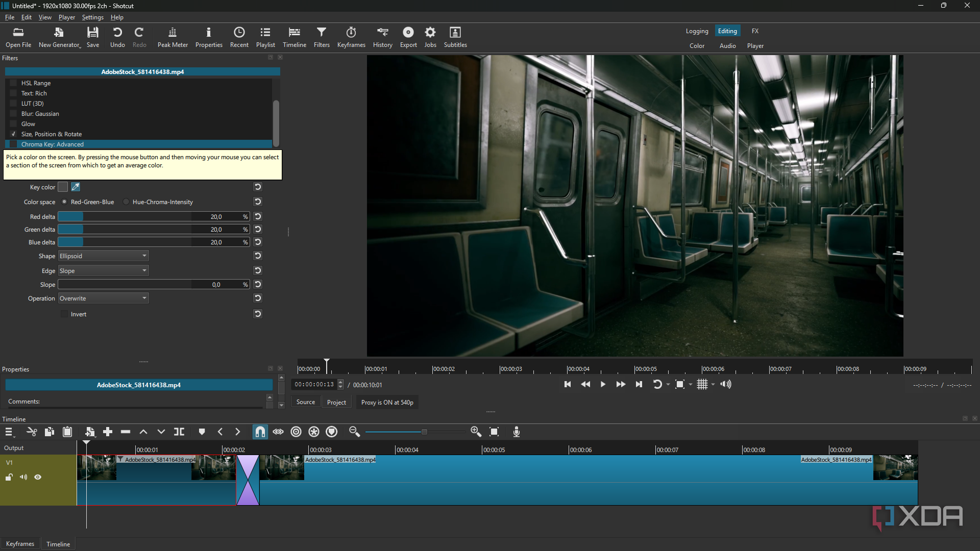The width and height of the screenshot is (980, 551).
Task: Lock track V1
Action: pos(9,478)
